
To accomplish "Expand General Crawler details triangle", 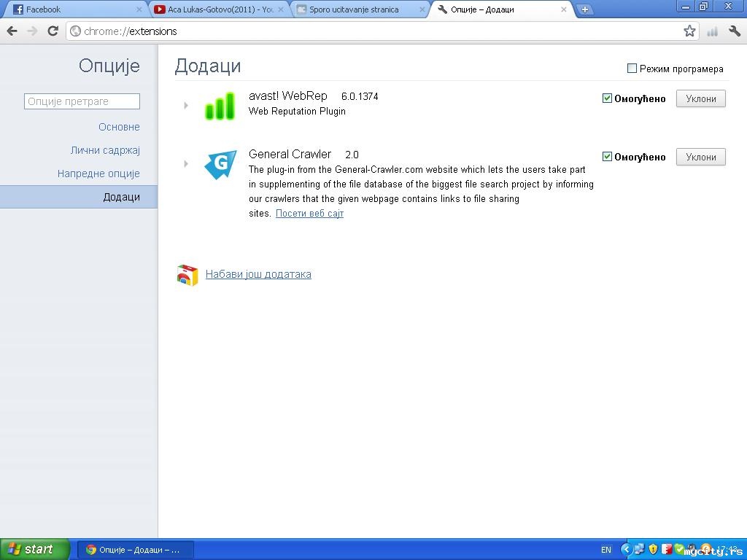I will coord(186,164).
